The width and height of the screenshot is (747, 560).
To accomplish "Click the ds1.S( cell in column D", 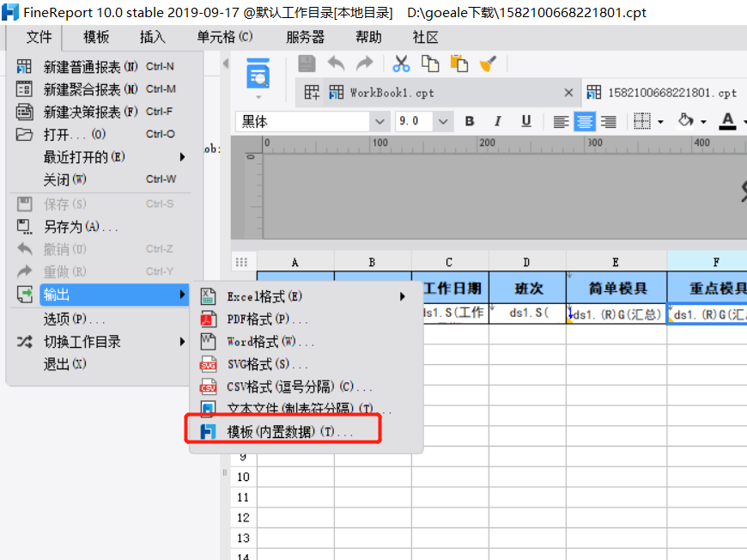I will tap(527, 313).
